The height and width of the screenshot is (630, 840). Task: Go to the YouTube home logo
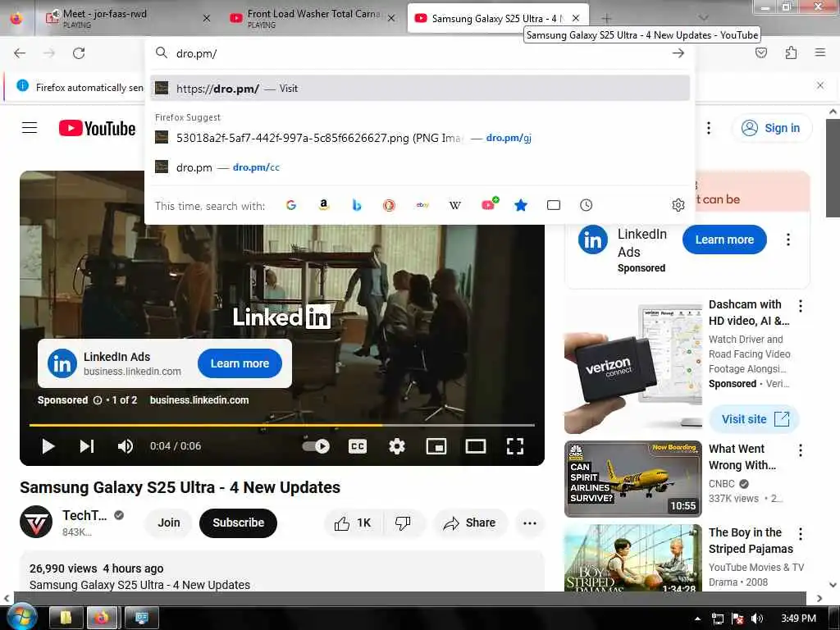point(97,129)
